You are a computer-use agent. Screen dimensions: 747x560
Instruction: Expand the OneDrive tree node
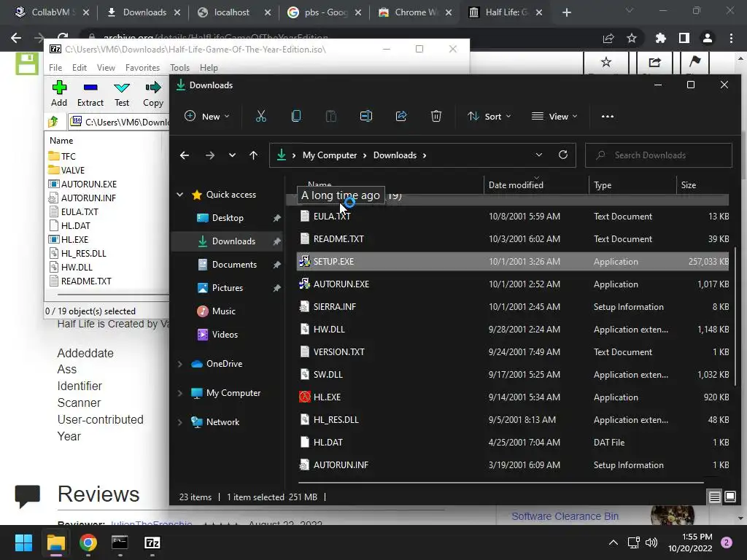pyautogui.click(x=180, y=364)
